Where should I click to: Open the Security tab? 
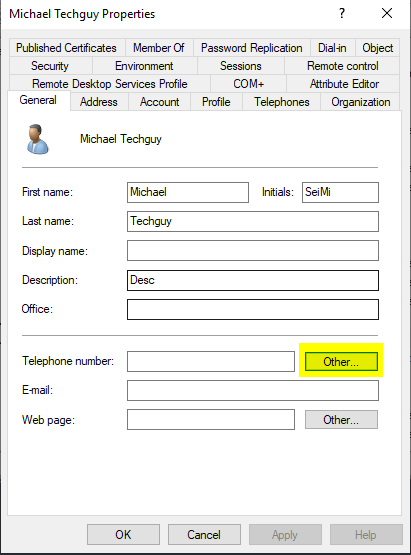[50, 66]
